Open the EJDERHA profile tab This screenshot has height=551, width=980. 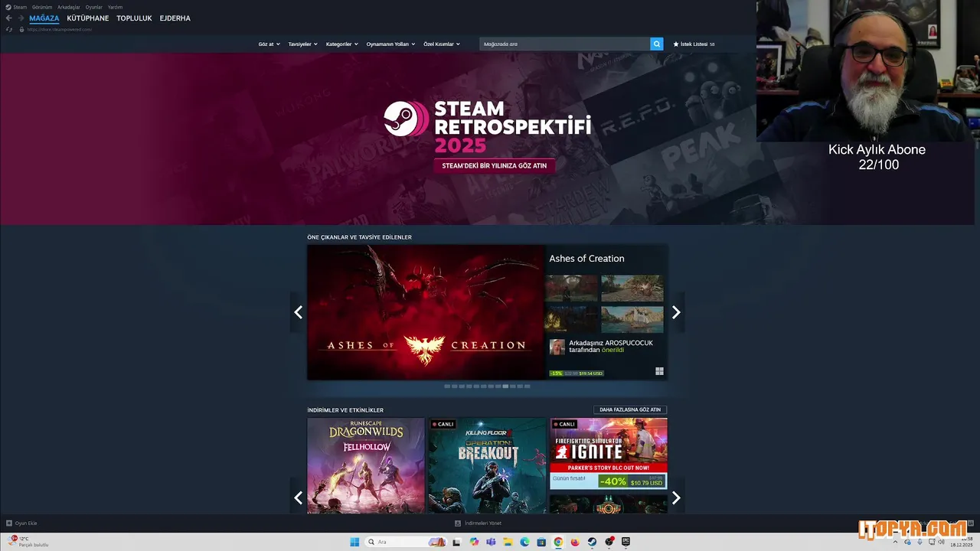(x=175, y=18)
